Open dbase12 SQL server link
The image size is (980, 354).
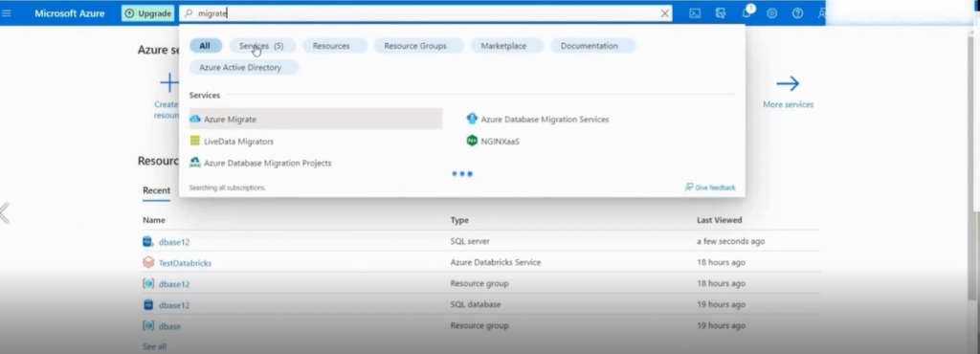point(174,242)
